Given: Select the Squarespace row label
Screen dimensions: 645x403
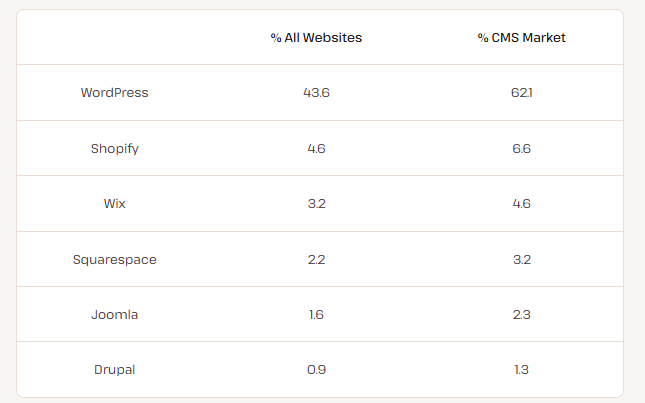Looking at the screenshot, I should point(114,260).
